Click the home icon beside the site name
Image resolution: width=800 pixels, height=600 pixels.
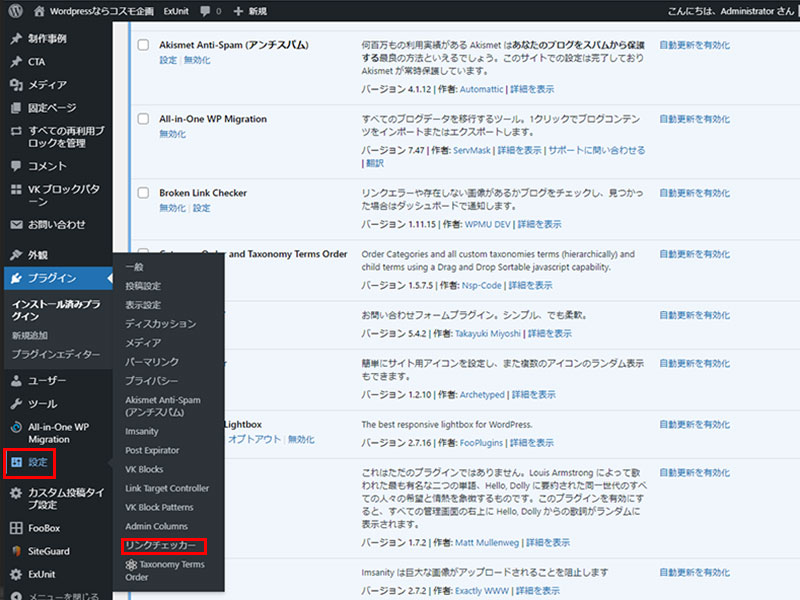(39, 10)
